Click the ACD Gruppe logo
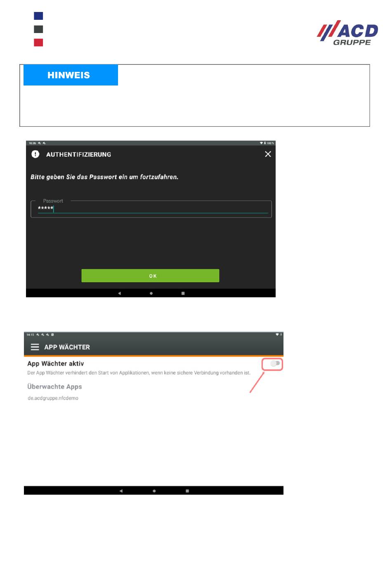Viewport: 392px width, 569px height. (347, 33)
